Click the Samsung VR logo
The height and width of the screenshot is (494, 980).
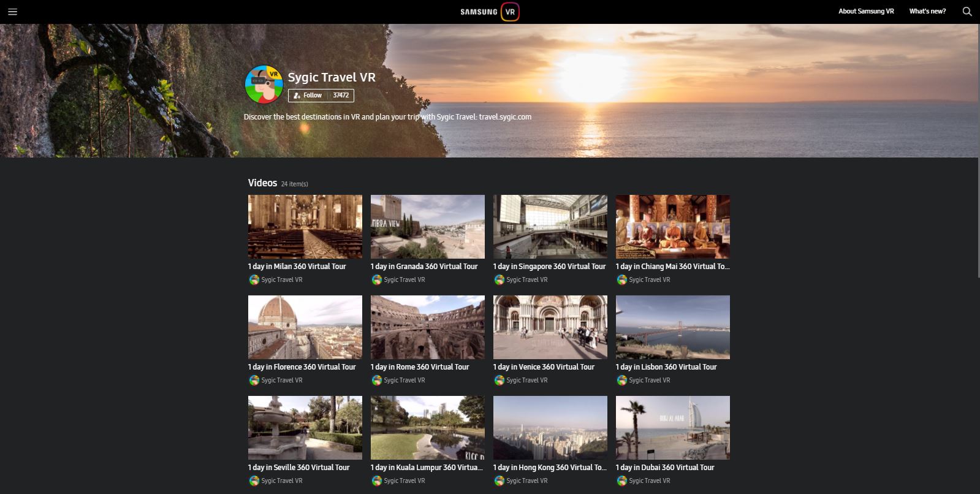pyautogui.click(x=490, y=12)
